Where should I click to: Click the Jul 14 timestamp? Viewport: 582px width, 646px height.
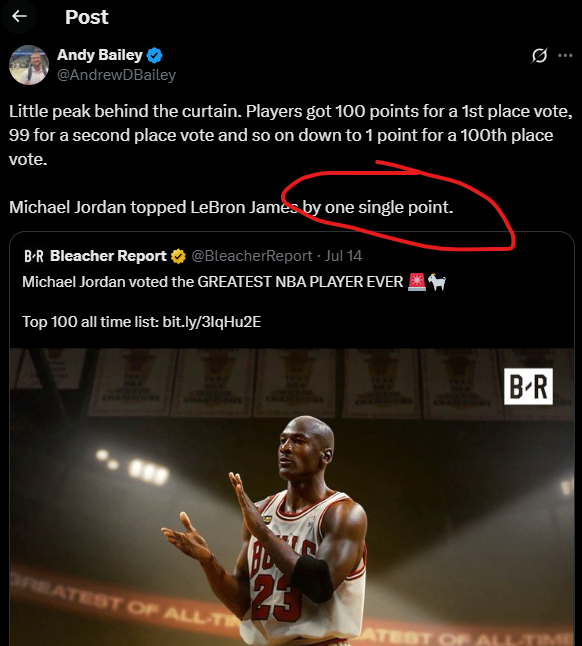point(343,256)
